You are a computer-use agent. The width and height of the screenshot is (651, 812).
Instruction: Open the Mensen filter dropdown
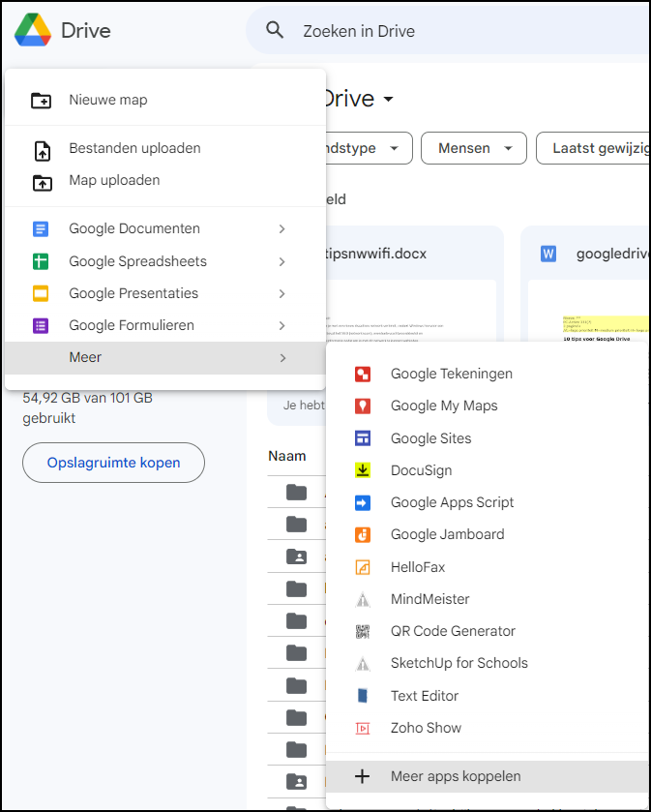tap(474, 148)
